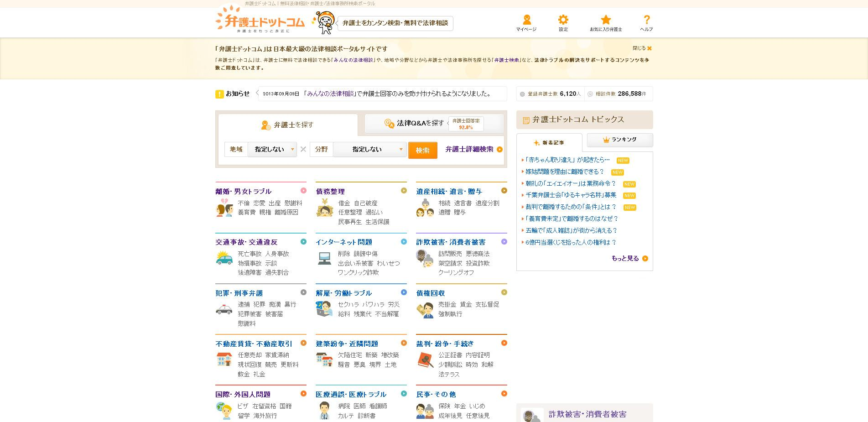Open article 朝礼の「エイエイオー」は業務命令？
Image resolution: width=868 pixels, height=422 pixels.
[571, 183]
